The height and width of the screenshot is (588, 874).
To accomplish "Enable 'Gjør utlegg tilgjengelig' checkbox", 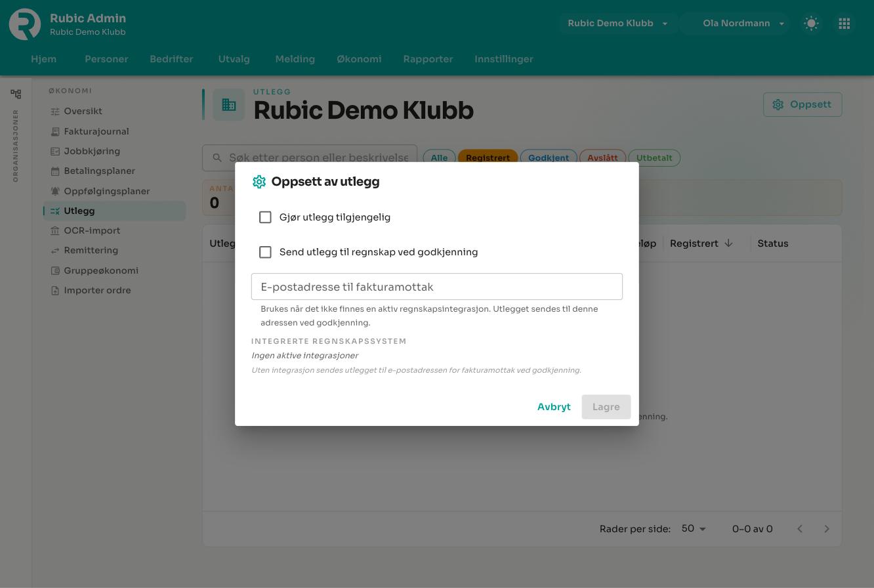I will [265, 217].
